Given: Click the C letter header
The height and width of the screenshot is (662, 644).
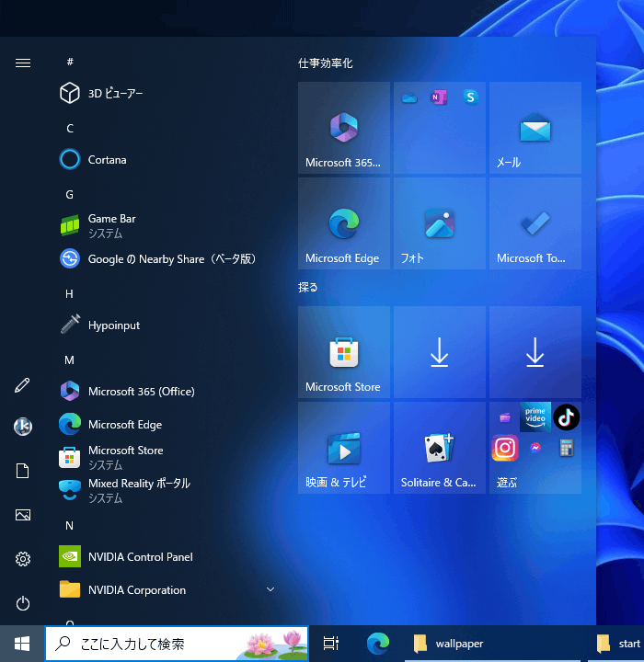Looking at the screenshot, I should pos(70,129).
